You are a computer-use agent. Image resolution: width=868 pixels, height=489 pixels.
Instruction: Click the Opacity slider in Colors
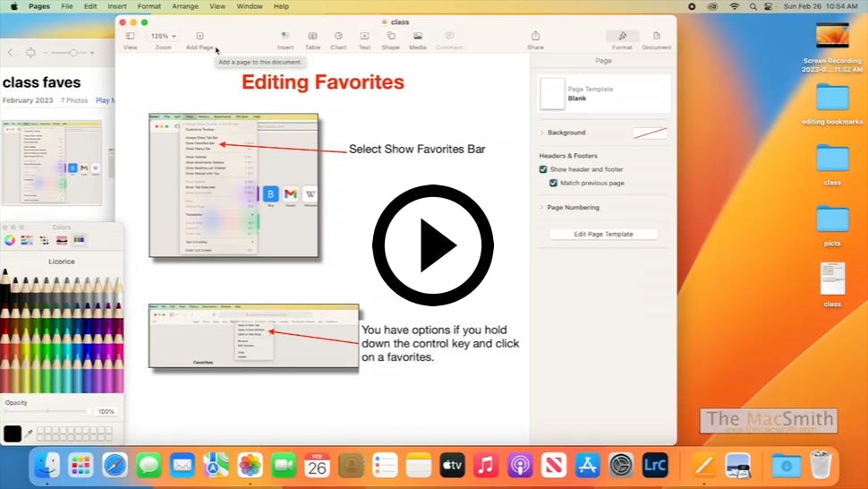tap(47, 411)
